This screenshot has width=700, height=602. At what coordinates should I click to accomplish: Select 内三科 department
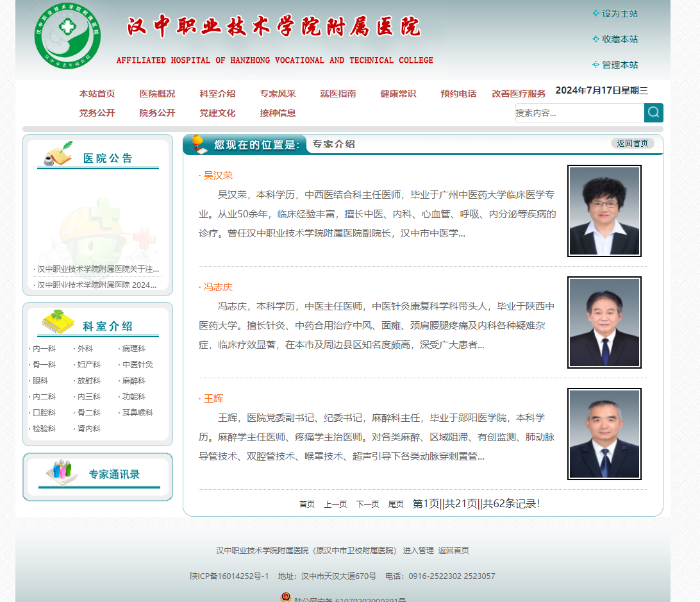89,397
